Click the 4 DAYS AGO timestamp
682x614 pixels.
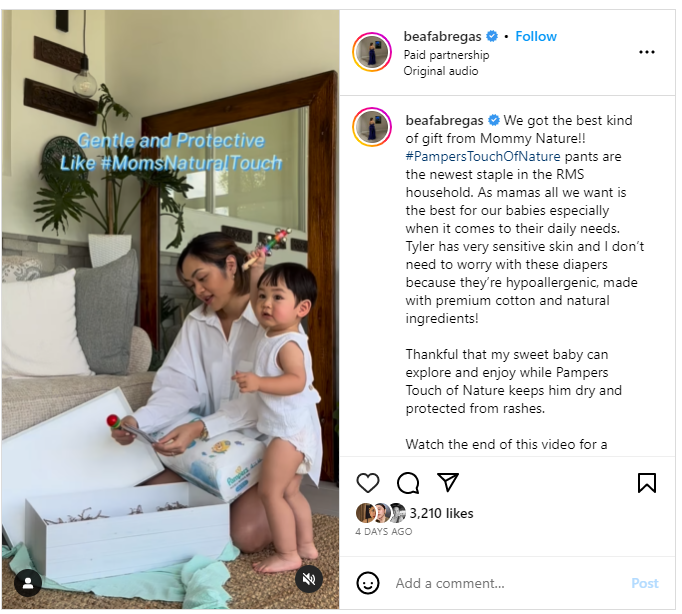tap(384, 531)
